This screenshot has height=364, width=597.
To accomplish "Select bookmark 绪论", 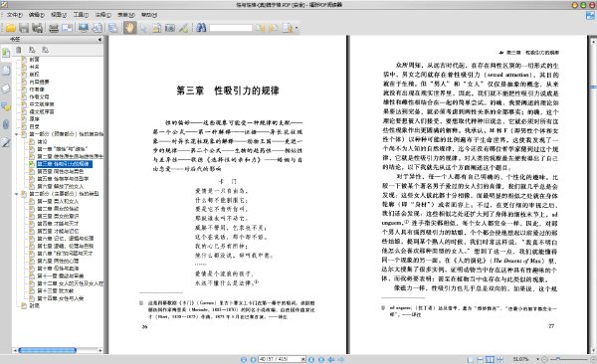I will tap(42, 141).
